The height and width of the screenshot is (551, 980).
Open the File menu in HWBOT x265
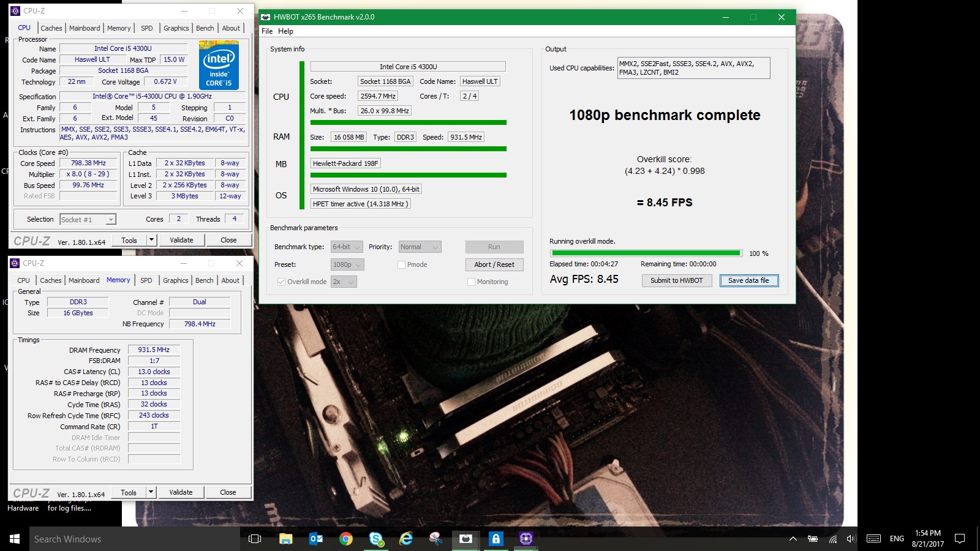tap(267, 31)
